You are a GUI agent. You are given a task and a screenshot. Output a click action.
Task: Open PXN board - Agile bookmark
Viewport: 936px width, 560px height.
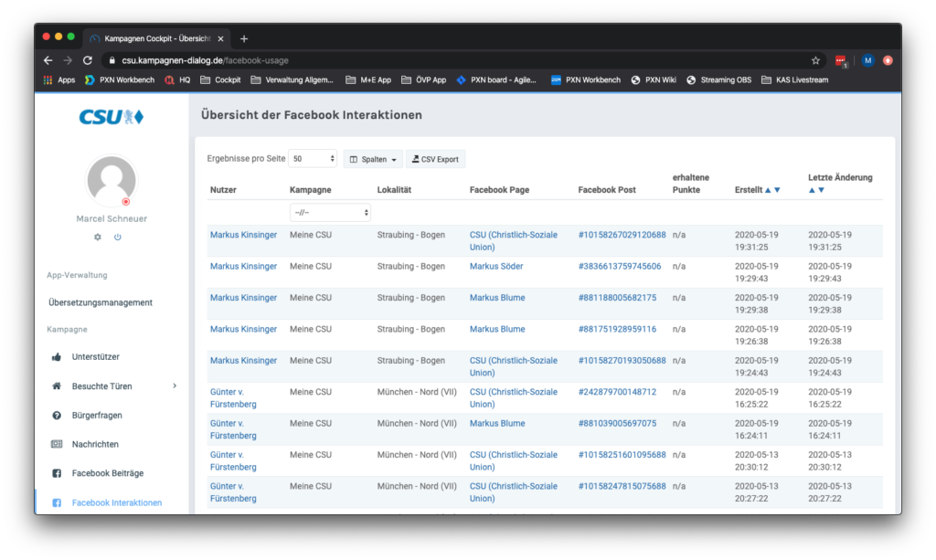click(x=496, y=79)
